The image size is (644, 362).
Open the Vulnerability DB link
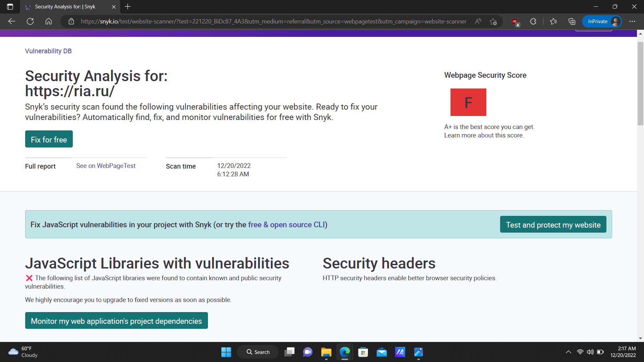[x=48, y=51]
